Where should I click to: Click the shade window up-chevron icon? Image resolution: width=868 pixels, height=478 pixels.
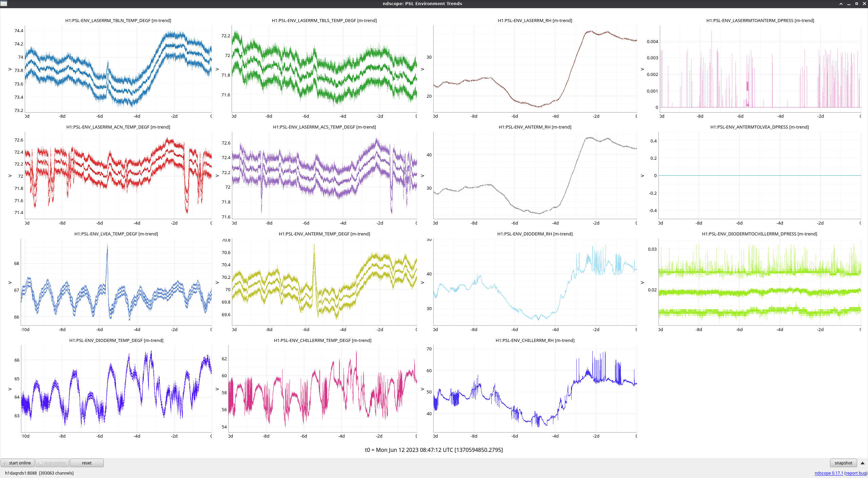click(x=841, y=4)
